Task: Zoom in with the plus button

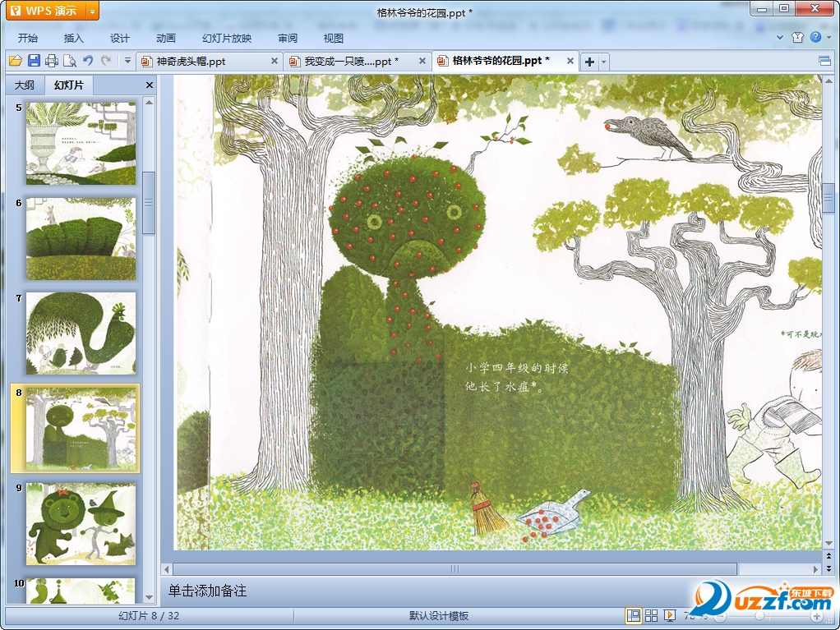Action: click(816, 617)
